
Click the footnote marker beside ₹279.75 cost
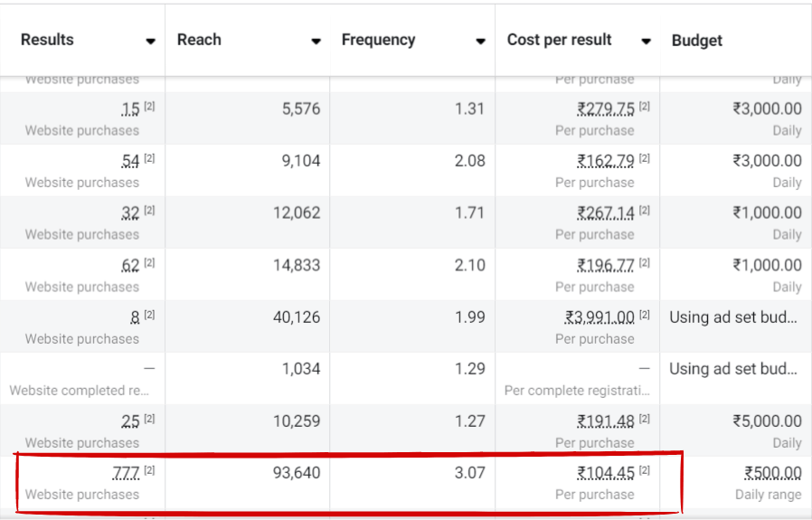point(645,107)
